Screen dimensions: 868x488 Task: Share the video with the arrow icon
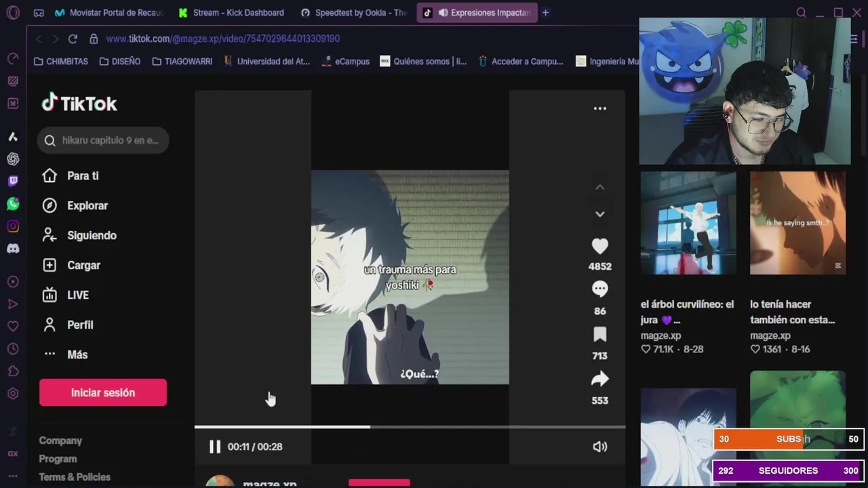tap(599, 379)
